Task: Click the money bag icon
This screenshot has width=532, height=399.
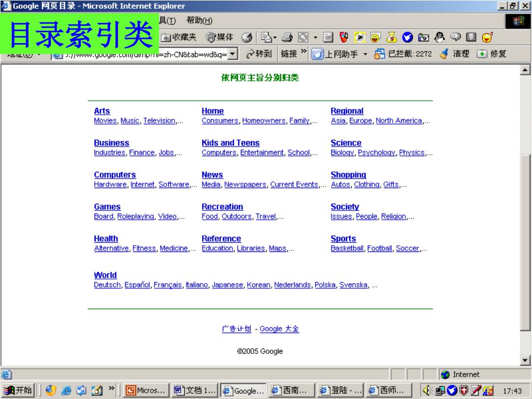Action: pos(392,37)
